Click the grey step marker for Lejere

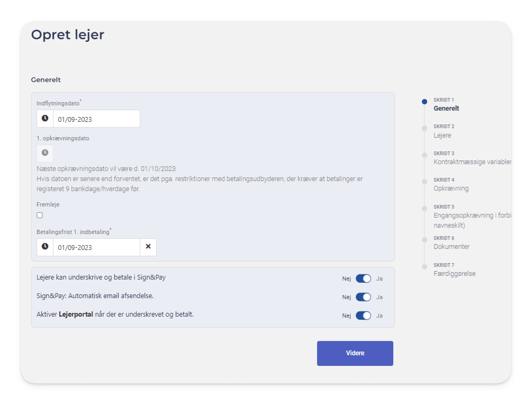coord(424,128)
